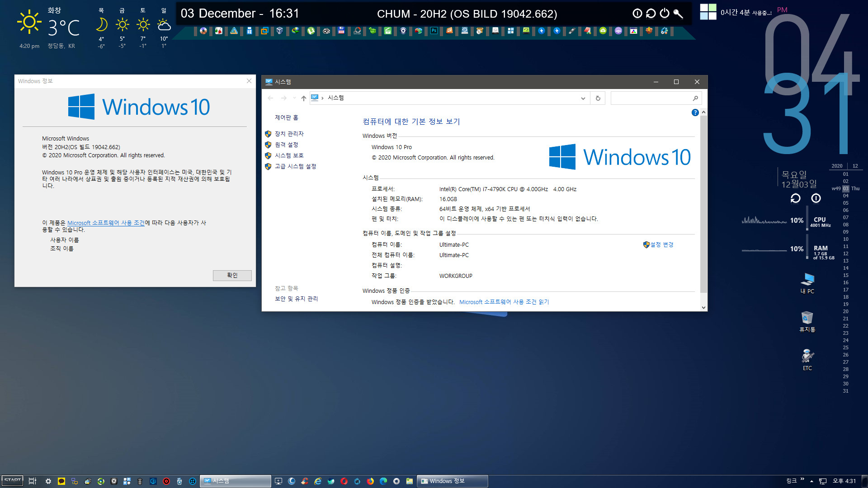The height and width of the screenshot is (488, 868).
Task: Switch to Windows 정보 taskbar button
Action: click(452, 481)
